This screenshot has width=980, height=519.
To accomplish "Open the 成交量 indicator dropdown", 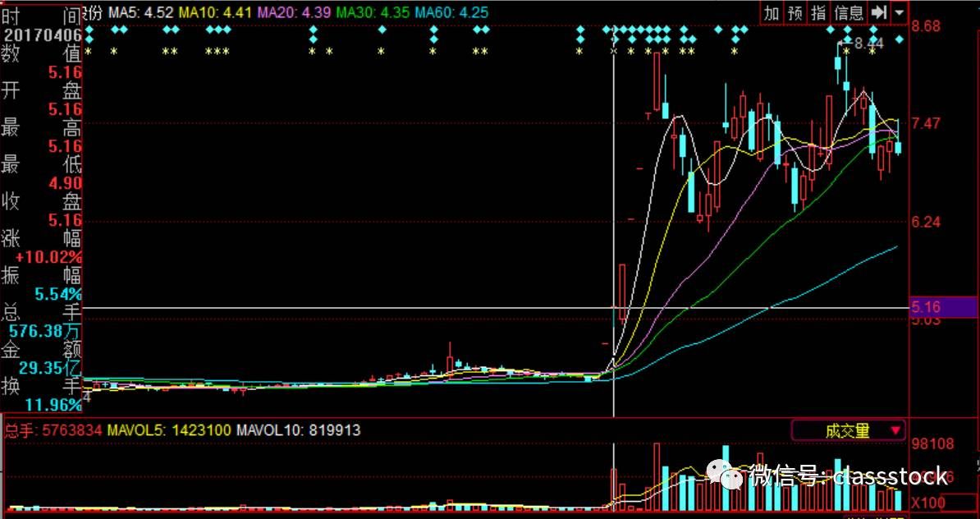I will tap(848, 430).
